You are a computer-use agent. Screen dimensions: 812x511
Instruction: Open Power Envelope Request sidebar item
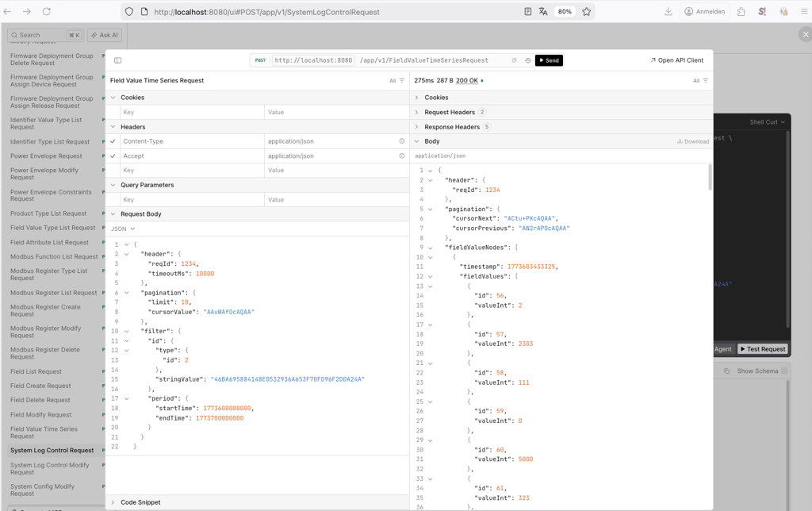[x=46, y=156]
